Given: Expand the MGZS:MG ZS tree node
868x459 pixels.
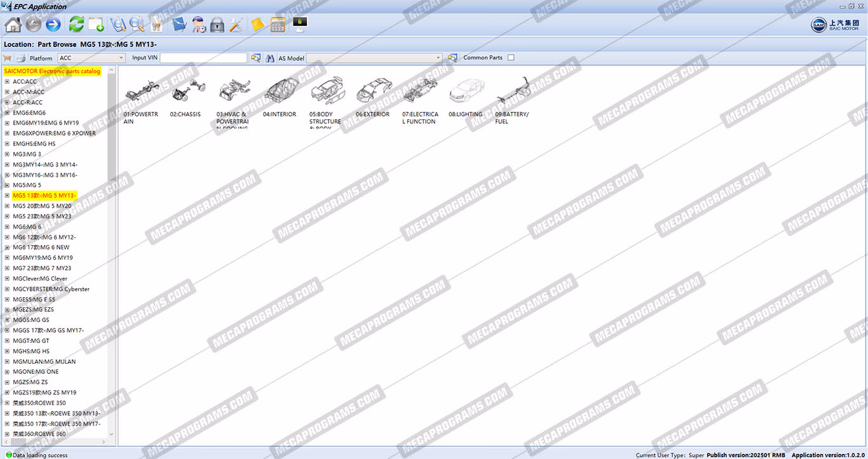Looking at the screenshot, I should pyautogui.click(x=7, y=382).
